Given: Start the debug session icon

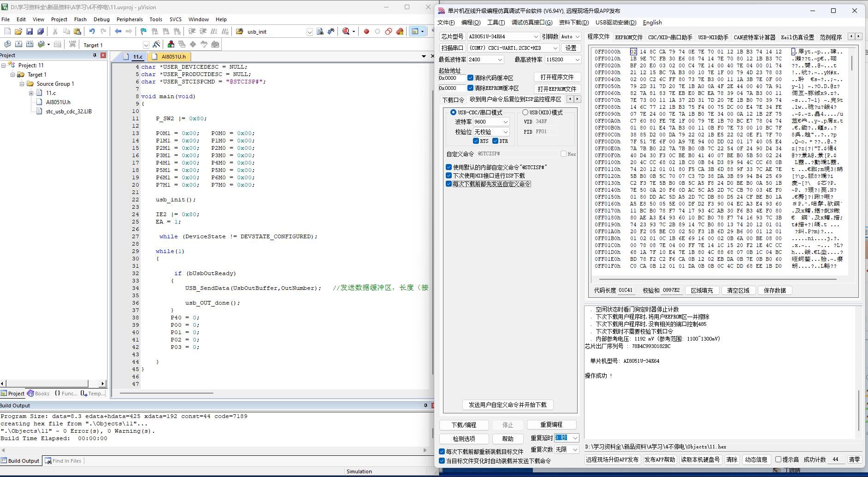Looking at the screenshot, I should click(346, 31).
